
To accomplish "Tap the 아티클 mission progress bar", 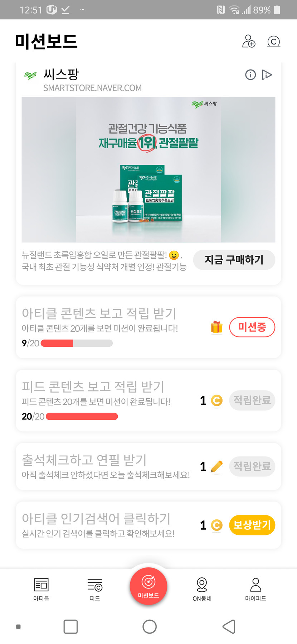I will (77, 343).
